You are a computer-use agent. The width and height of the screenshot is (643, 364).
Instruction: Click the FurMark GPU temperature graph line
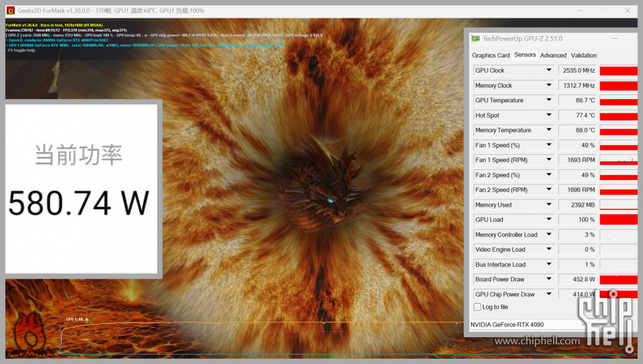[262, 323]
